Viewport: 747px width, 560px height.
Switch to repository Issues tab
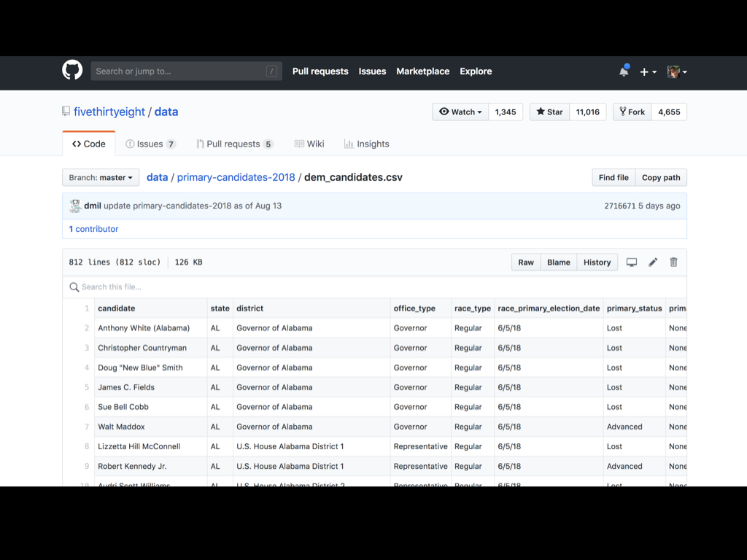[150, 144]
